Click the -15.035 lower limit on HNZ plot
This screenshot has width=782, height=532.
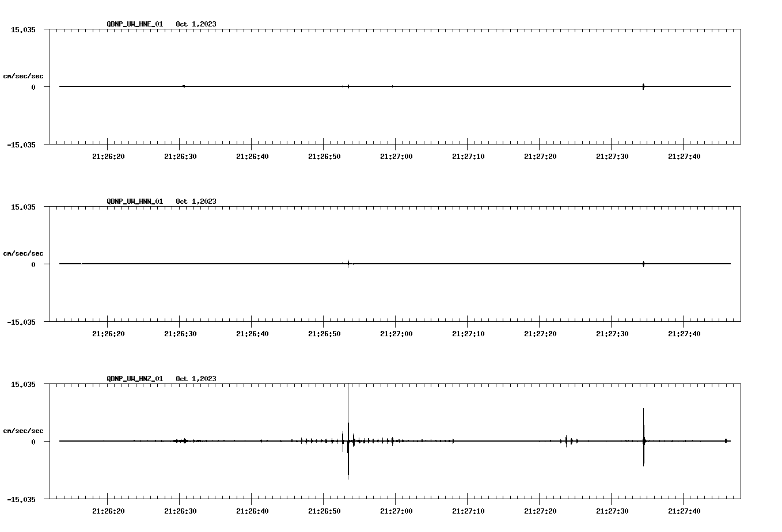[21, 500]
